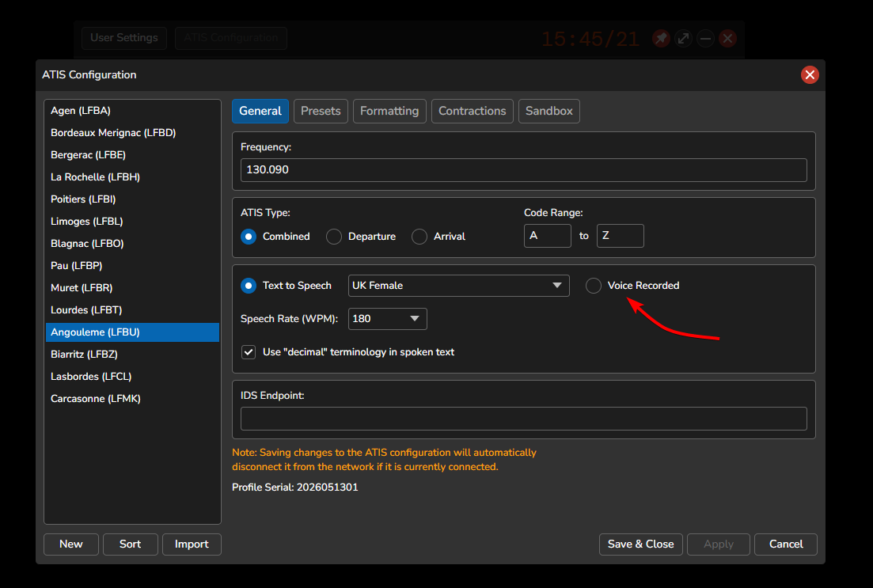Image resolution: width=873 pixels, height=588 pixels.
Task: Open the Sandbox tab
Action: (x=549, y=111)
